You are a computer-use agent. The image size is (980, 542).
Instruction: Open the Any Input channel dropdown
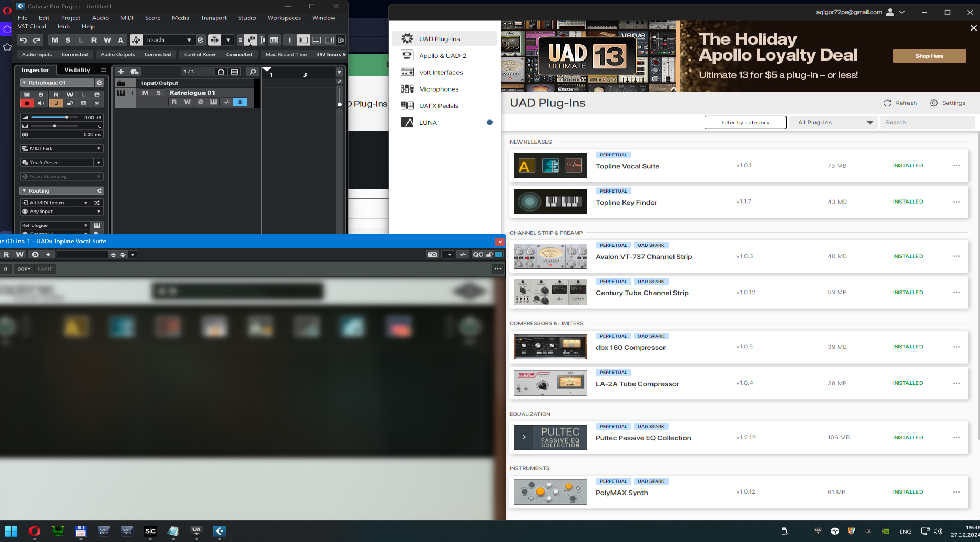point(62,212)
